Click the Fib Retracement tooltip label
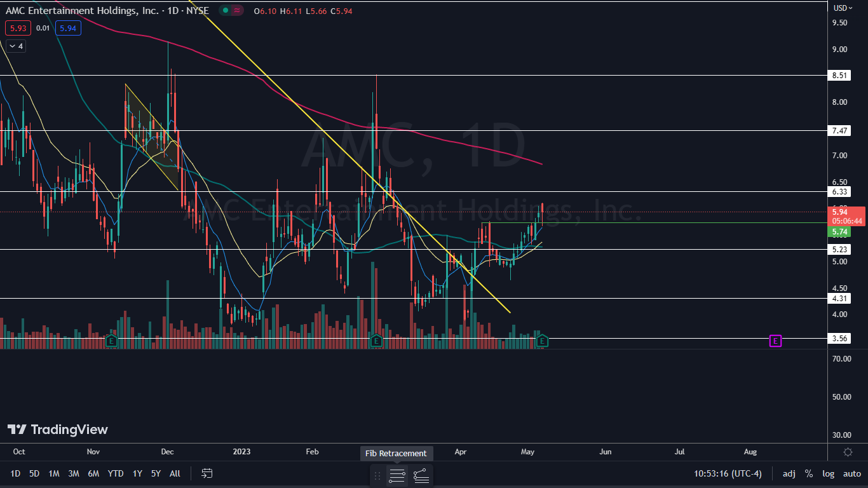The height and width of the screenshot is (488, 868). pos(397,453)
